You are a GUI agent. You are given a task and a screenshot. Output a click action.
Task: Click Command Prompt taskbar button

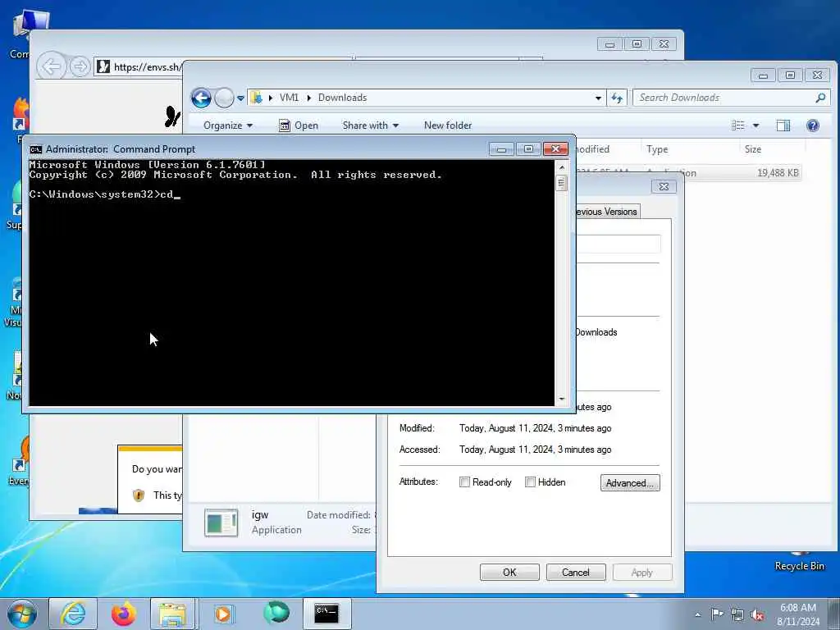[326, 614]
